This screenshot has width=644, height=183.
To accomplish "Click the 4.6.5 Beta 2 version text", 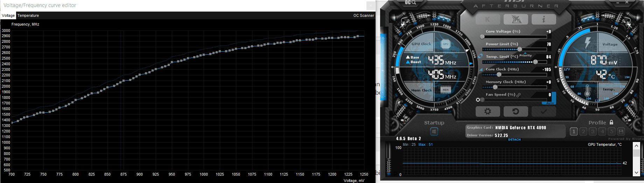I will pos(408,138).
